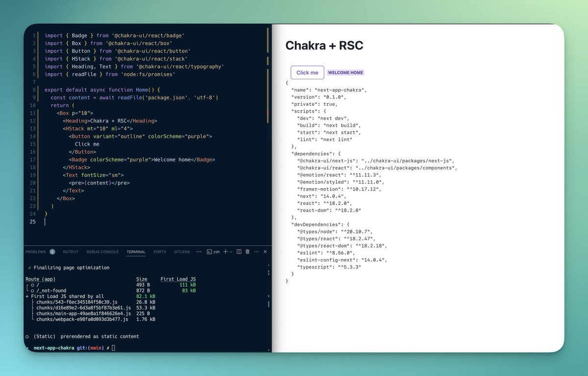The image size is (588, 376).
Task: Click the {content} pre tag code line
Action: coord(99,183)
